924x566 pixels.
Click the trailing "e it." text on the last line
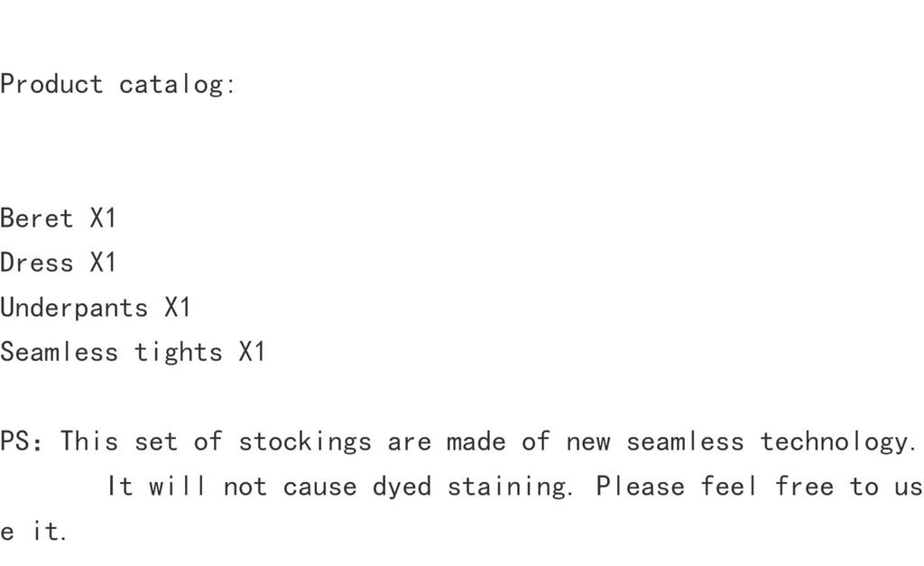point(33,532)
